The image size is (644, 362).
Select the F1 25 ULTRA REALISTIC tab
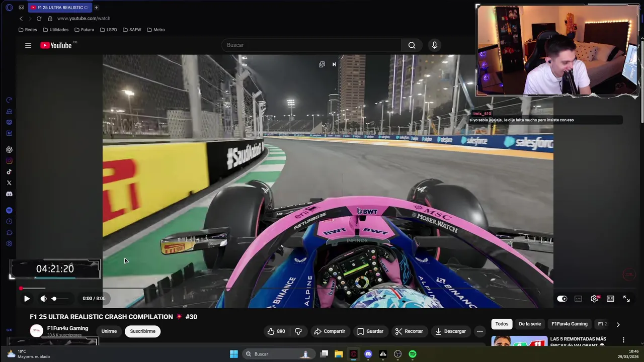pyautogui.click(x=59, y=8)
